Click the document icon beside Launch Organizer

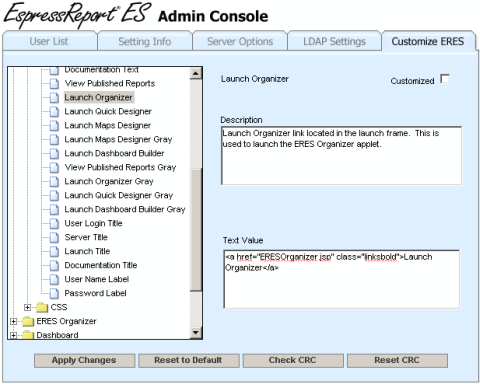pos(54,97)
